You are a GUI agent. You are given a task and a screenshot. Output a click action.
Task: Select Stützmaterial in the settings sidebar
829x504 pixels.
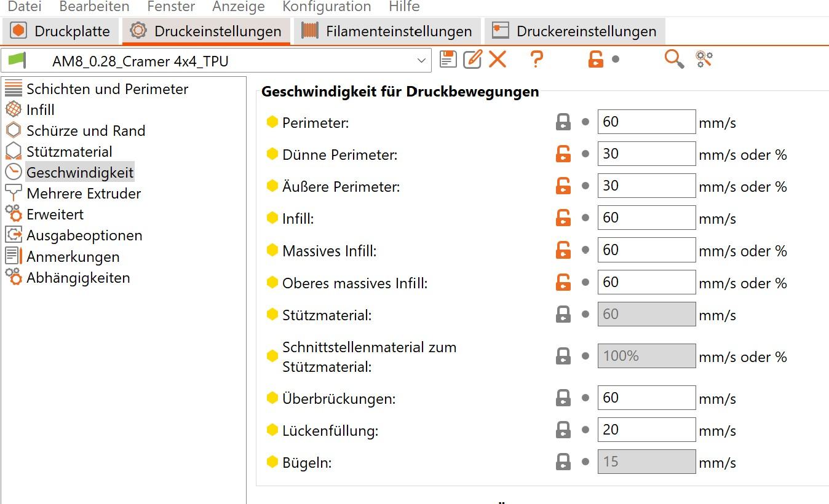point(69,152)
